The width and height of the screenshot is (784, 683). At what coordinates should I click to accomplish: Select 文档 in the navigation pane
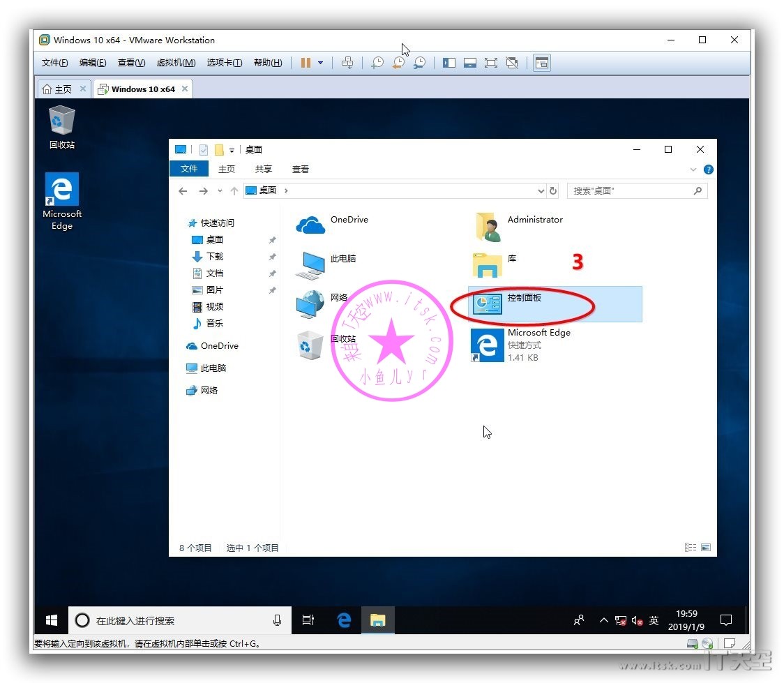point(208,273)
